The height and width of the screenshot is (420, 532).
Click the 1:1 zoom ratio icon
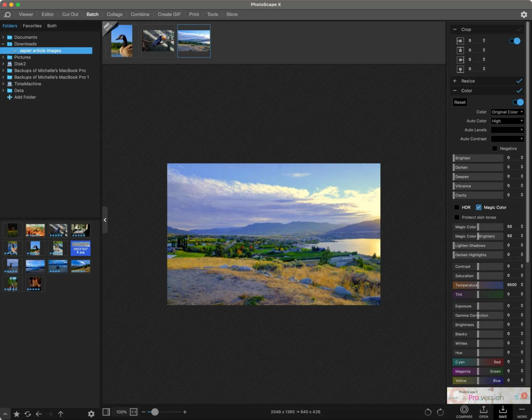pyautogui.click(x=134, y=412)
